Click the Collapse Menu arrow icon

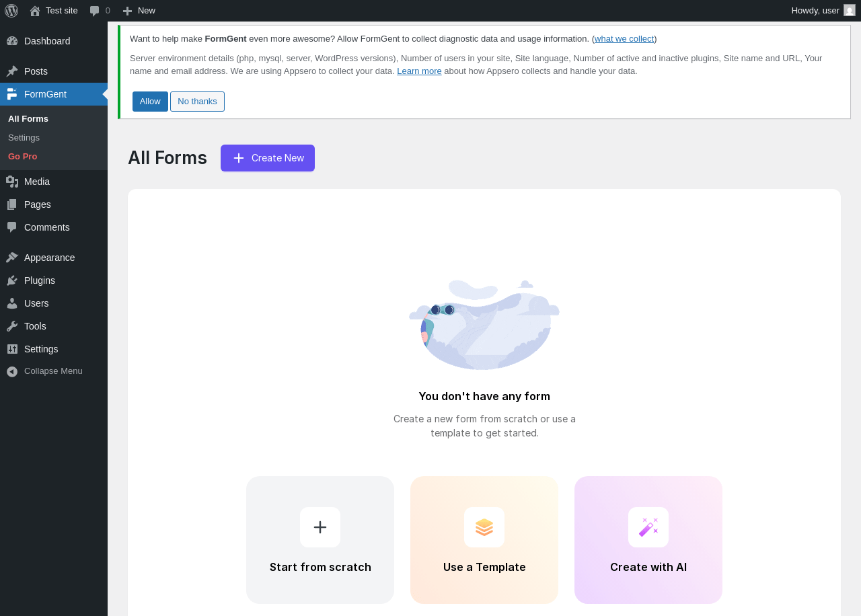pyautogui.click(x=12, y=371)
